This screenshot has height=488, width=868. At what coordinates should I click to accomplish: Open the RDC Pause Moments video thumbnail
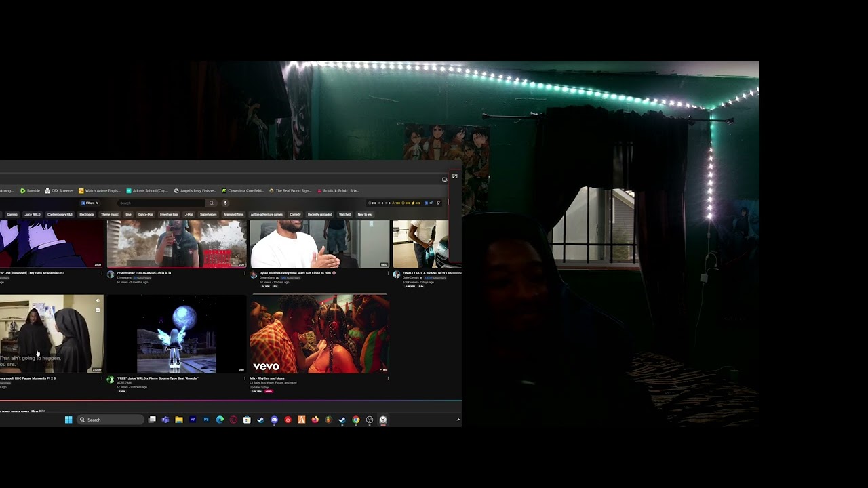[52, 333]
